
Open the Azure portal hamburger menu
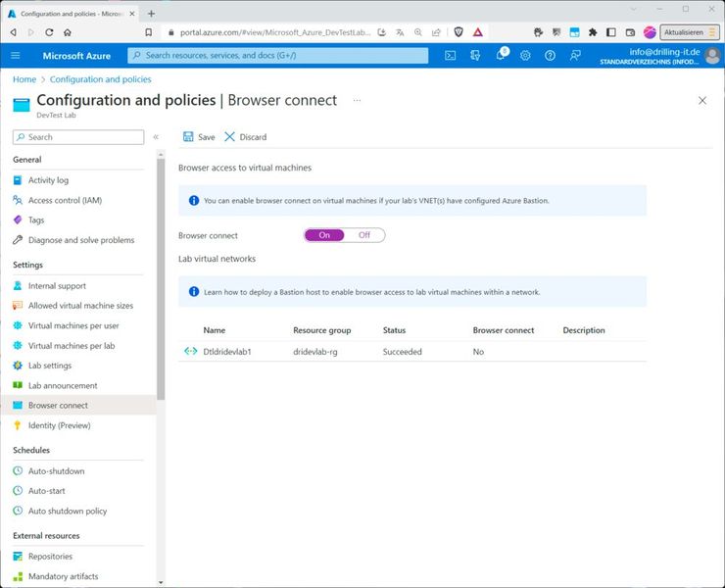click(x=16, y=56)
